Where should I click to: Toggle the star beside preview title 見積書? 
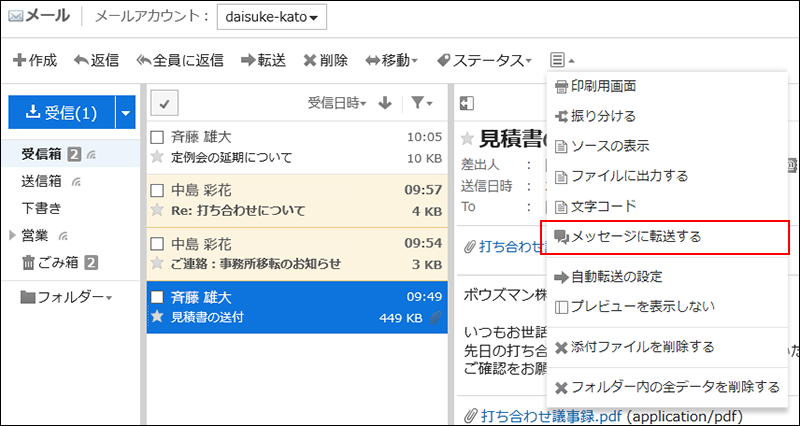coord(467,138)
